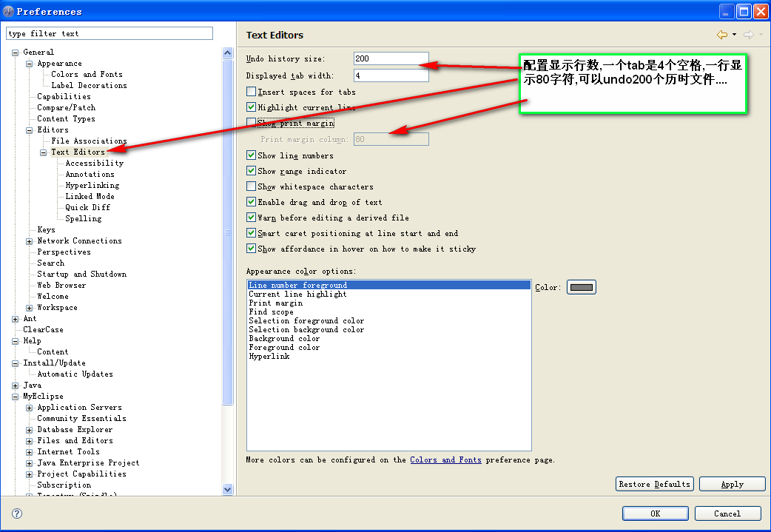This screenshot has height=532, width=771.
Task: Click the tree scrollbar up arrow
Action: pos(227,53)
